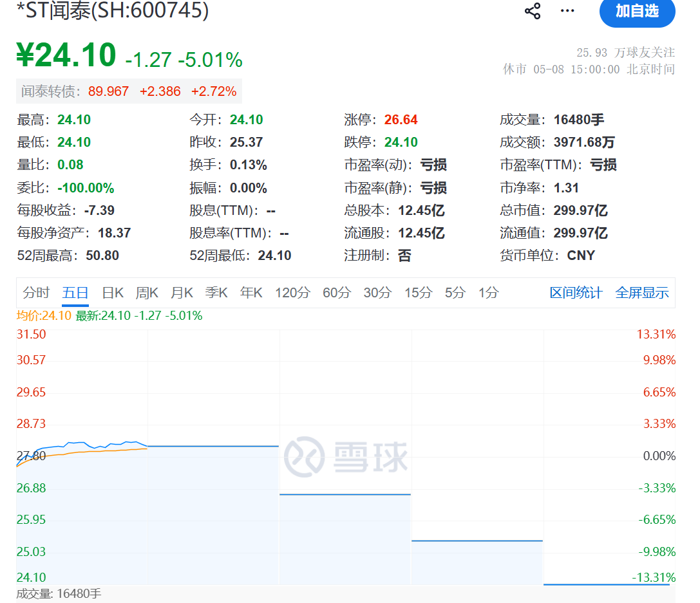700x603 pixels.
Task: Click the share icon
Action: (x=532, y=11)
